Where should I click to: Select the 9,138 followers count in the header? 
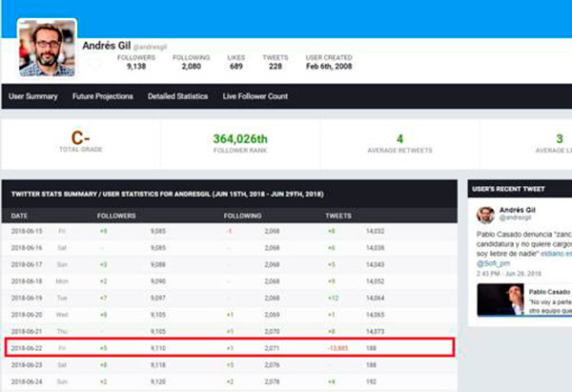(x=136, y=67)
